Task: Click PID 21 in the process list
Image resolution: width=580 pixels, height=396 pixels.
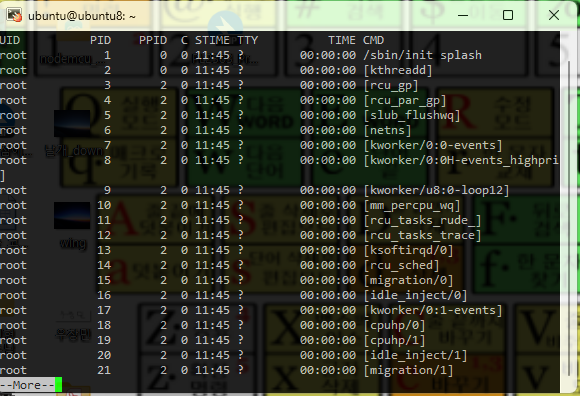Action: (x=104, y=370)
